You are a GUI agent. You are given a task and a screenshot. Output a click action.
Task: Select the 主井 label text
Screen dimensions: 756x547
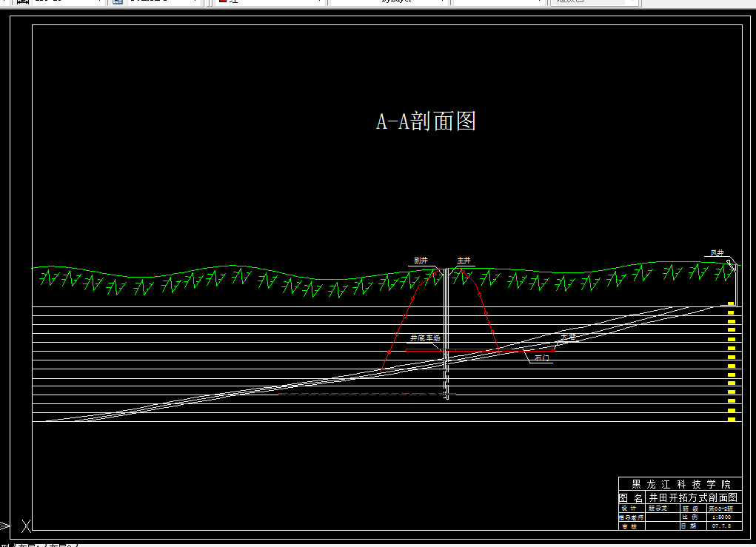(464, 261)
